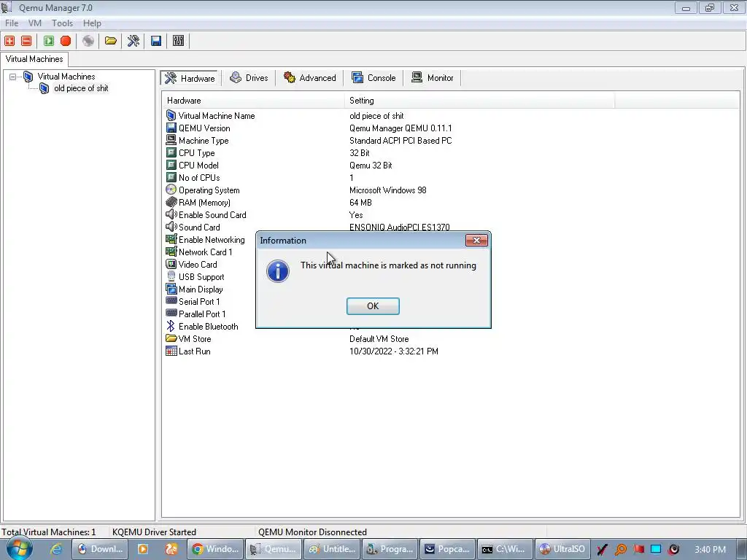
Task: Click the Hardware column header
Action: (253, 101)
